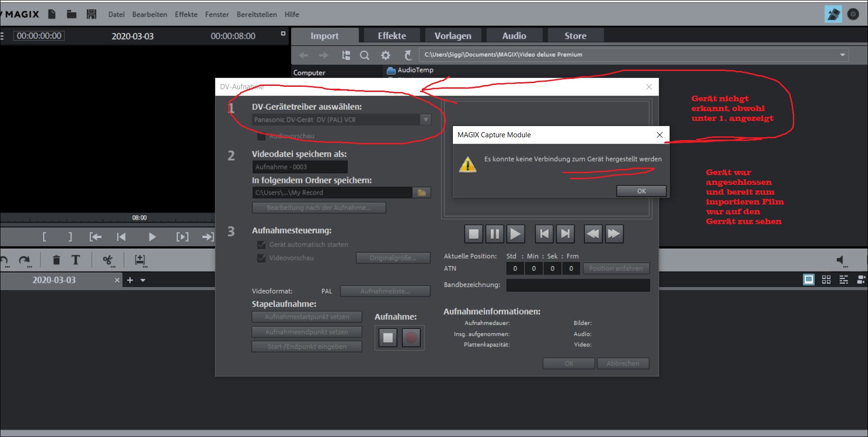Toggle Gerät automatisch starten checkbox
The height and width of the screenshot is (437, 868).
(261, 244)
